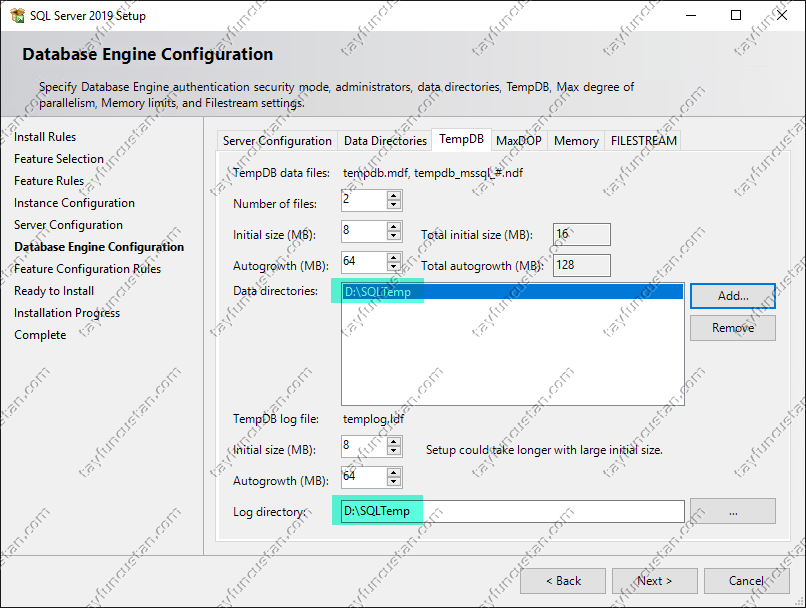Click Total initial size read-only field
The image size is (806, 608).
click(582, 234)
